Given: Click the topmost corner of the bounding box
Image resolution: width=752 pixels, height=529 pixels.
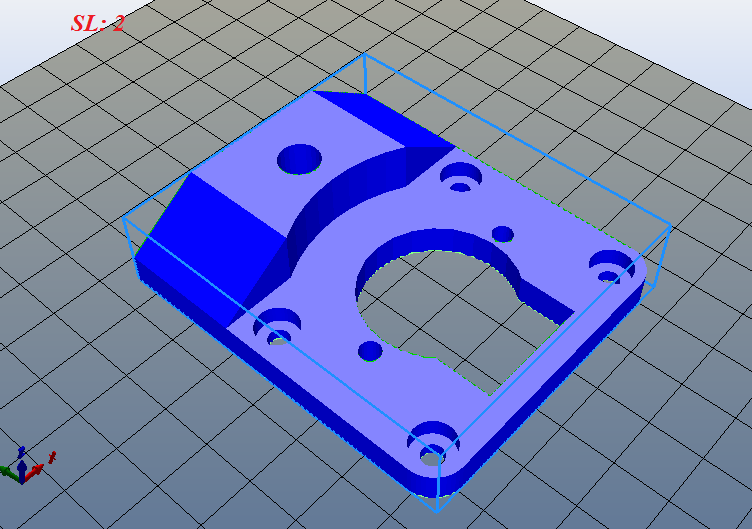Looking at the screenshot, I should pyautogui.click(x=365, y=55).
